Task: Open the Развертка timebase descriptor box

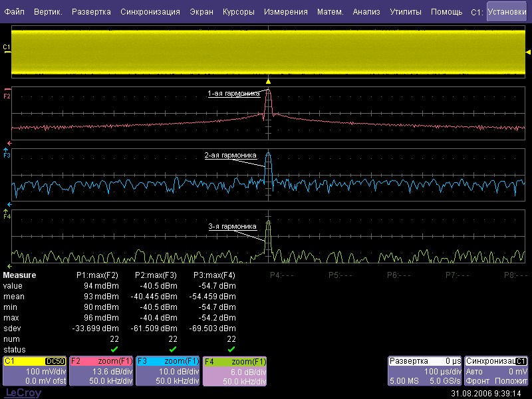Action: pos(424,371)
